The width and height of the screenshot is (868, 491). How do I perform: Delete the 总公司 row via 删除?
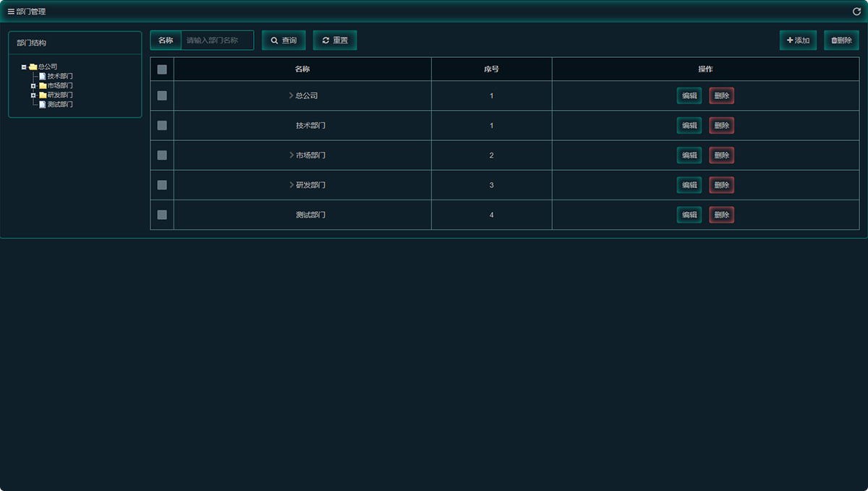click(x=722, y=95)
